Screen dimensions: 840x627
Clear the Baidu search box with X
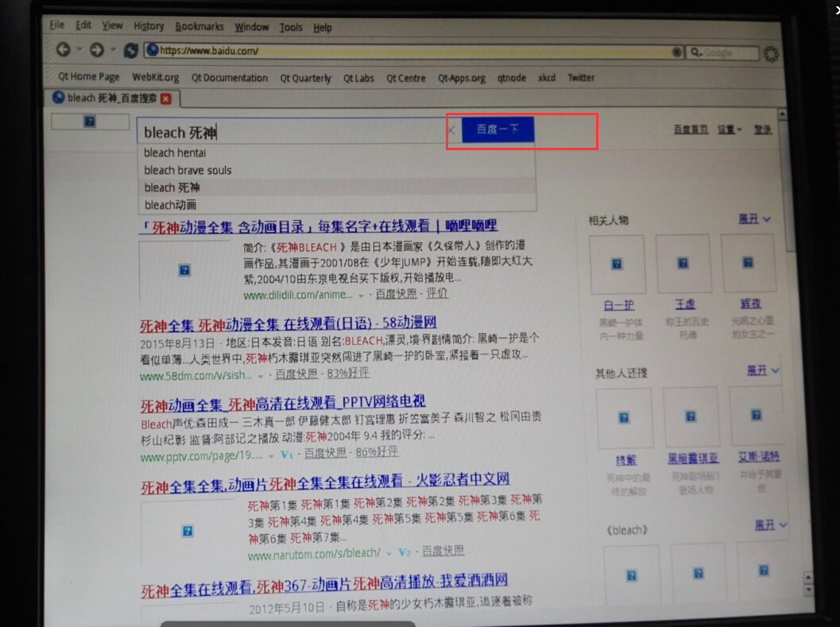(x=451, y=130)
